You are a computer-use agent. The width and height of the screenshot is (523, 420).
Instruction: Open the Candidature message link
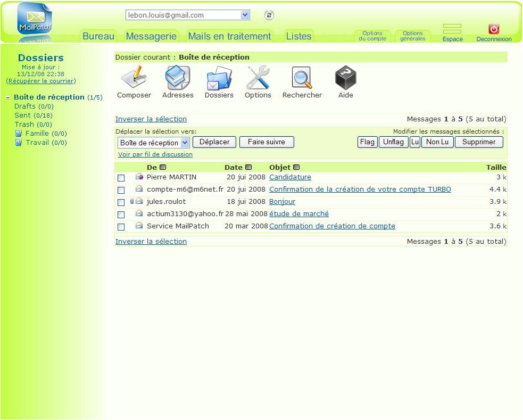290,177
